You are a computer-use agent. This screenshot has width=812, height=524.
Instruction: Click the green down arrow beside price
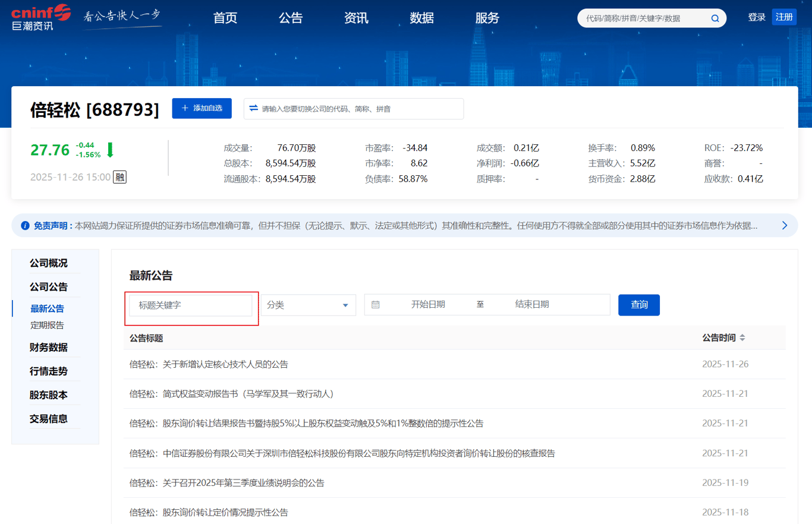[x=110, y=150]
